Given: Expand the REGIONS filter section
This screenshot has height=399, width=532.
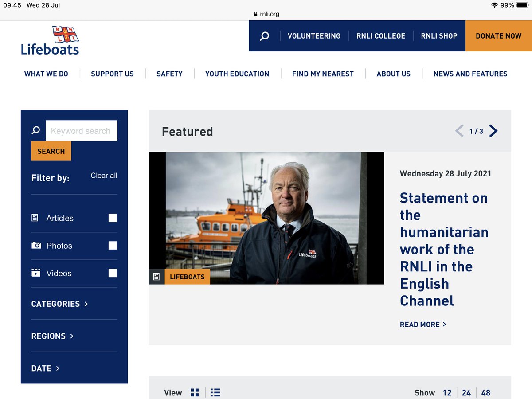Looking at the screenshot, I should (52, 336).
